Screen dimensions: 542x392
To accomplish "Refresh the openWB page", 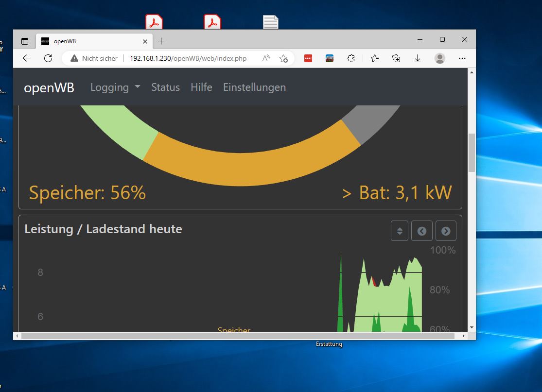I will pyautogui.click(x=48, y=58).
